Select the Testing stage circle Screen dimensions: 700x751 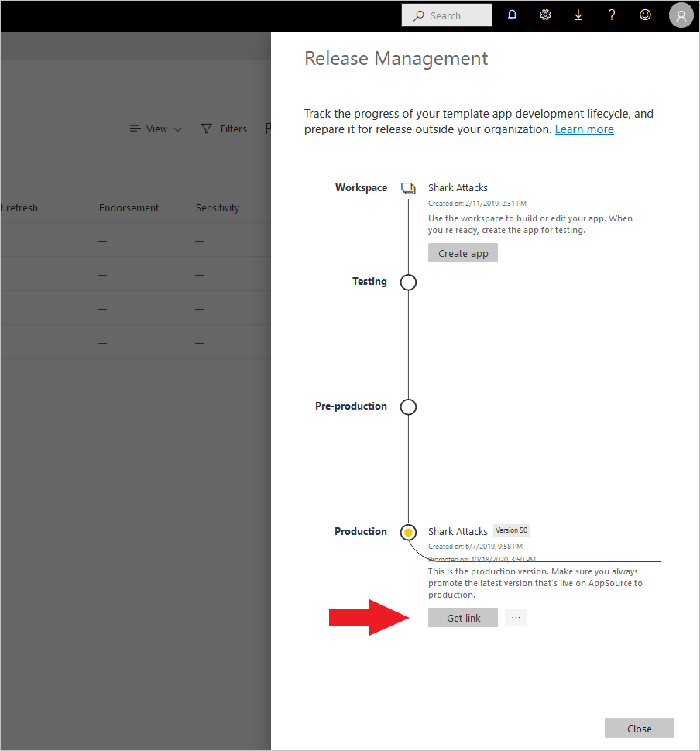408,282
